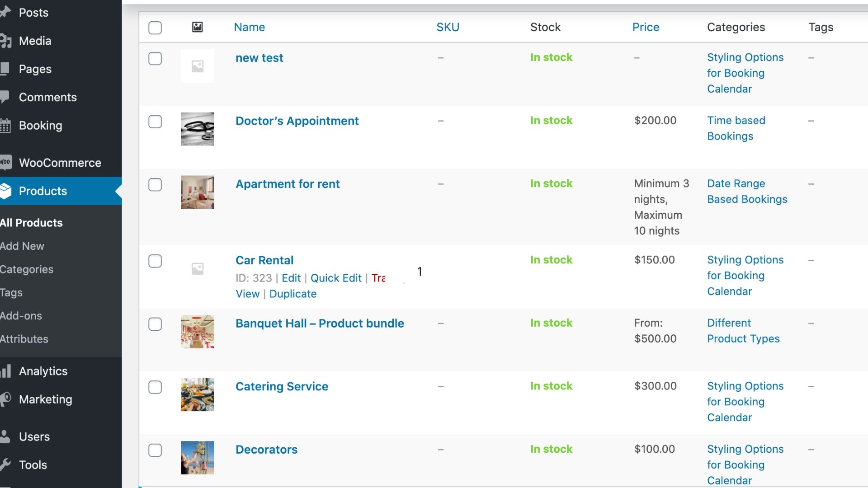Click the Booking icon in sidebar
Viewport: 868px width, 488px height.
(x=7, y=125)
